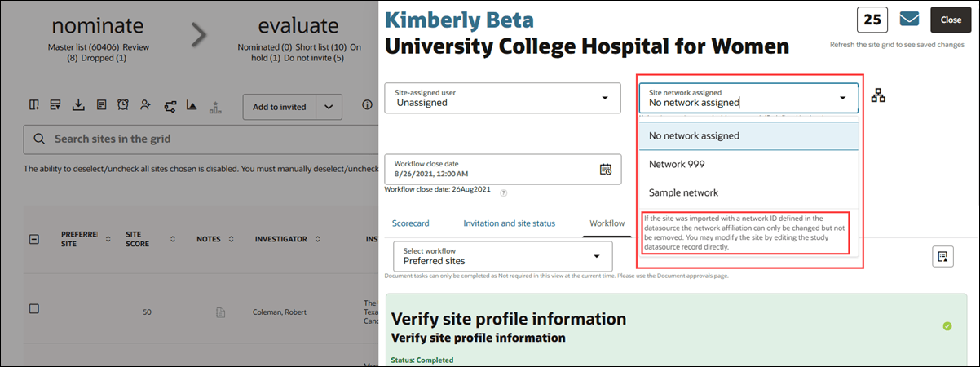Open the column chooser icon in toolbar
980x367 pixels.
pyautogui.click(x=33, y=105)
